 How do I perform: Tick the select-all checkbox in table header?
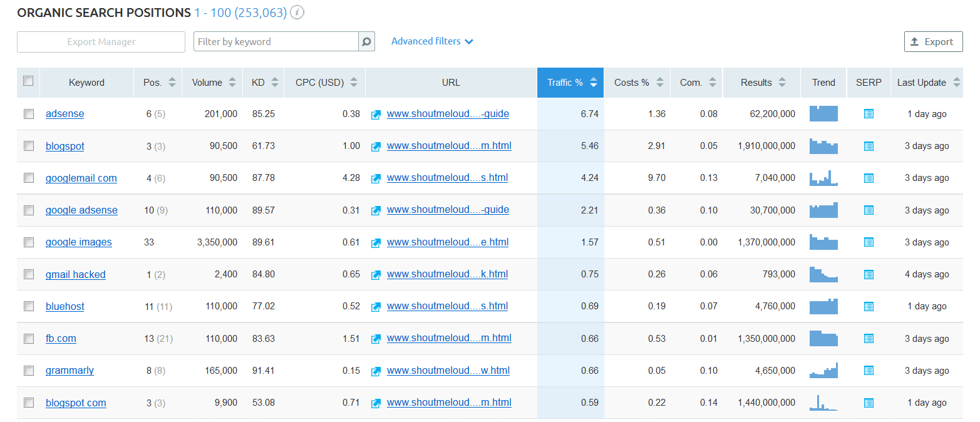point(28,81)
